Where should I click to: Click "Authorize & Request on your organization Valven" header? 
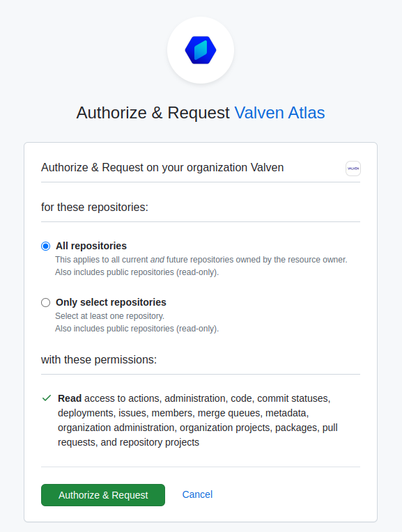pos(162,168)
